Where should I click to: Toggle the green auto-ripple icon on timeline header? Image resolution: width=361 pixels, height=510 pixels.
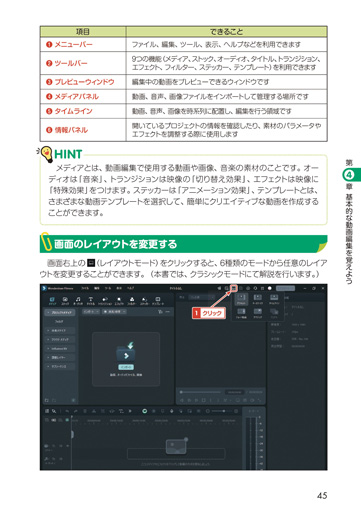pyautogui.click(x=67, y=420)
